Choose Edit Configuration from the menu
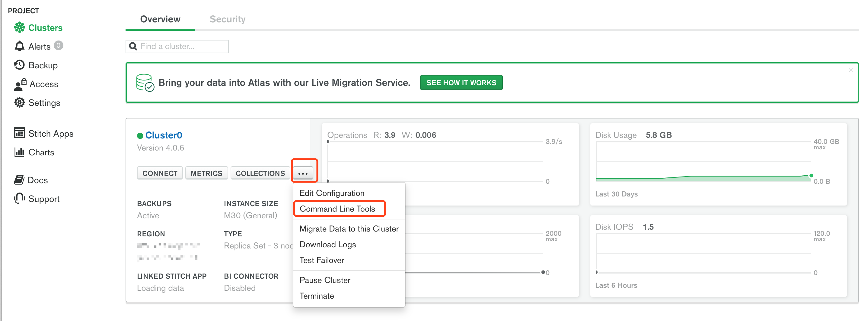 tap(332, 193)
